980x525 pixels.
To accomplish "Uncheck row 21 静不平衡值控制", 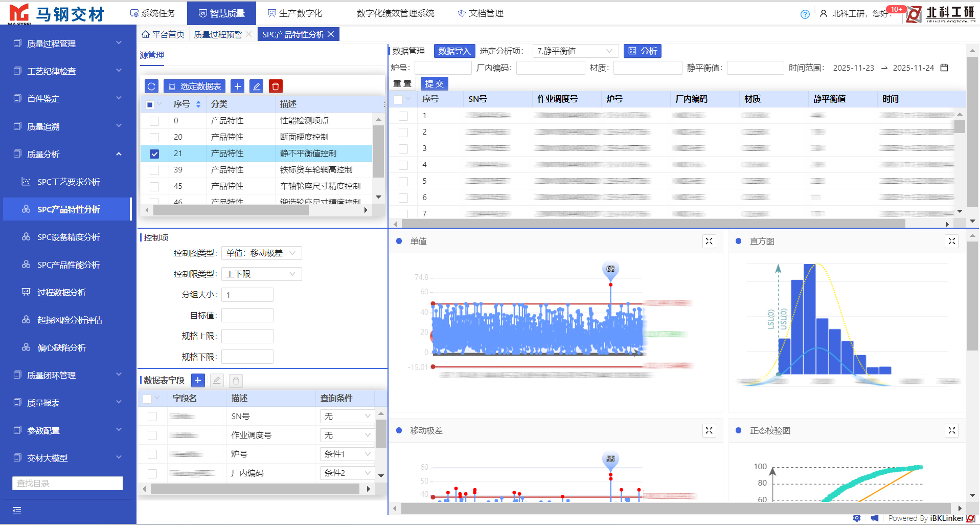I will pyautogui.click(x=154, y=154).
